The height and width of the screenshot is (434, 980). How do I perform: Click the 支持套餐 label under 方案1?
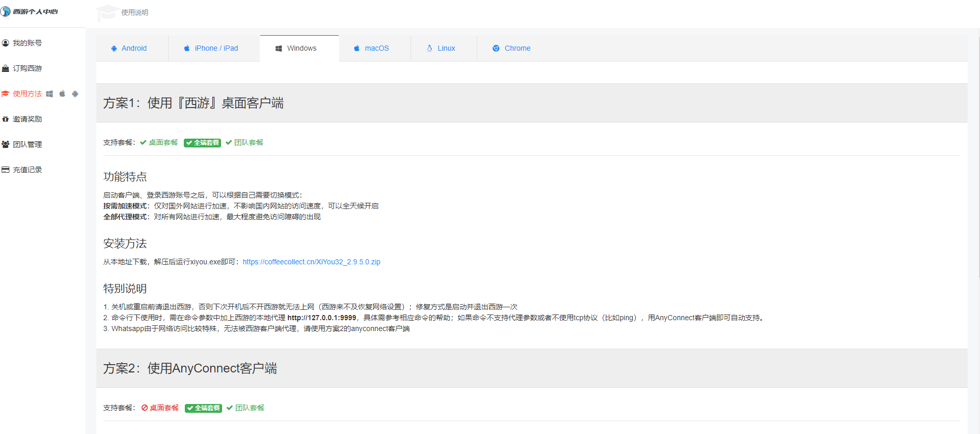tap(119, 142)
